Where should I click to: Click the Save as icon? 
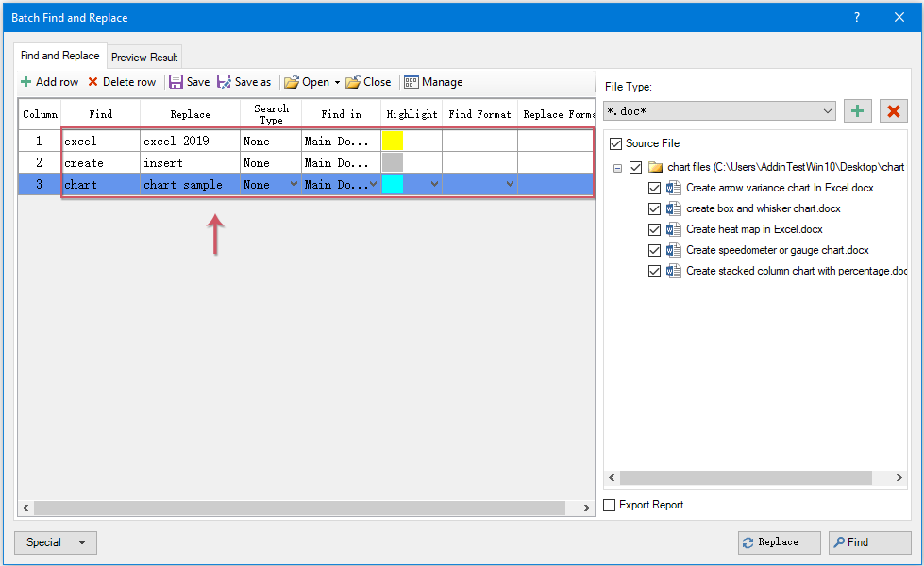[x=224, y=82]
